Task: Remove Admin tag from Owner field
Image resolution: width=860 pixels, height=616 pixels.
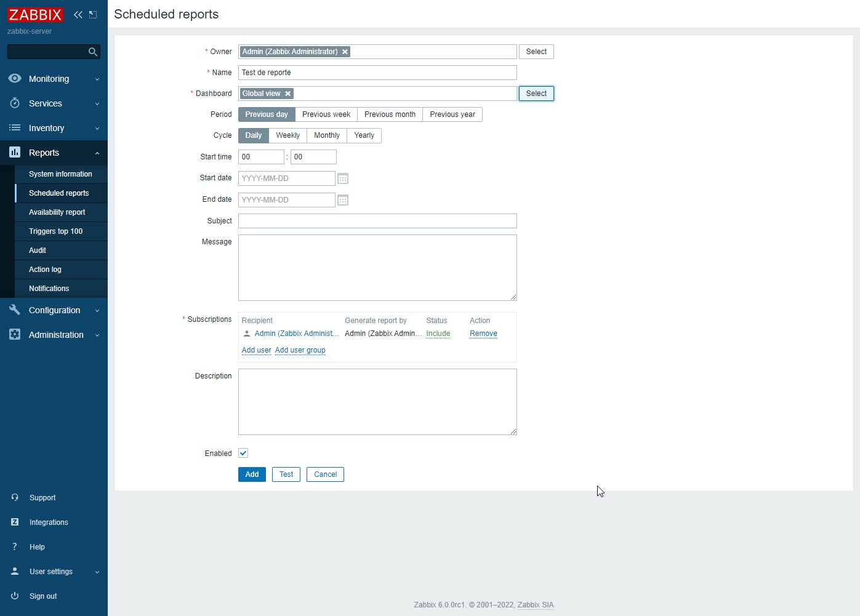Action: click(x=345, y=52)
